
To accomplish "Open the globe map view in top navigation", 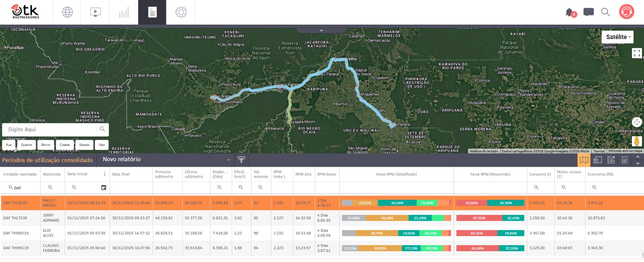I will click(67, 12).
